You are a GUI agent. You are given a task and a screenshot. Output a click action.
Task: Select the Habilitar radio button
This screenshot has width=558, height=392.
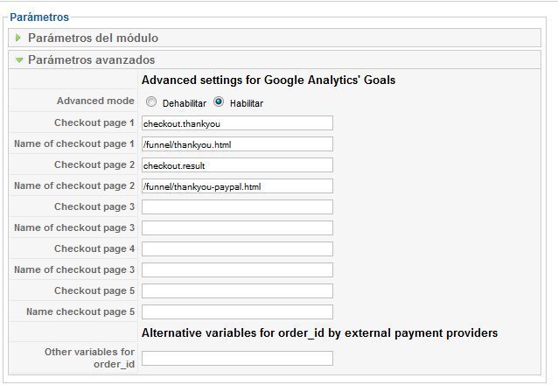pos(219,102)
